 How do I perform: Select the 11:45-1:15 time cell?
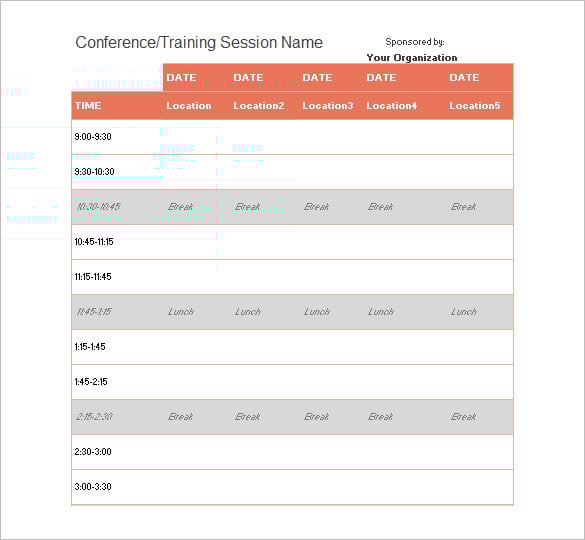(94, 312)
